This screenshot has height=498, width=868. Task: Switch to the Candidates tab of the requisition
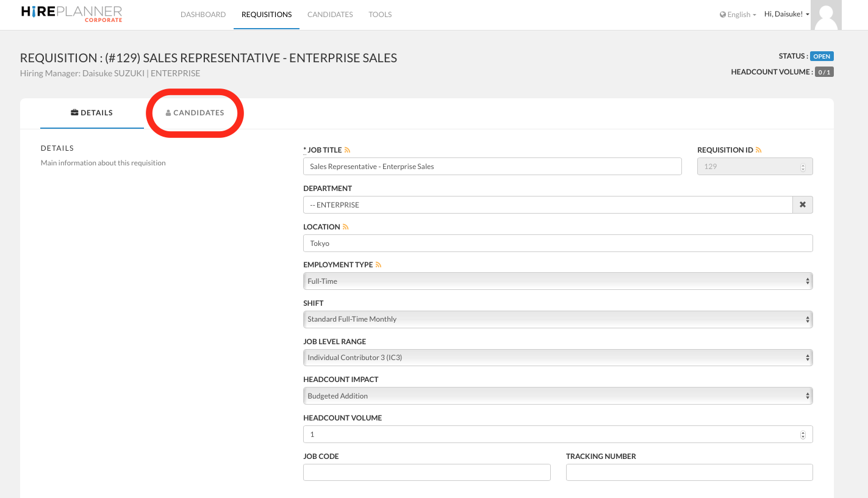click(195, 113)
